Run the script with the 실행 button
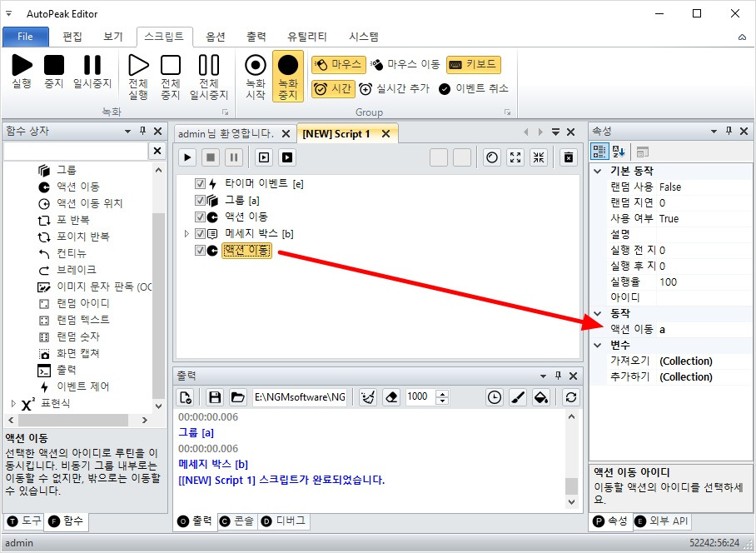 22,72
